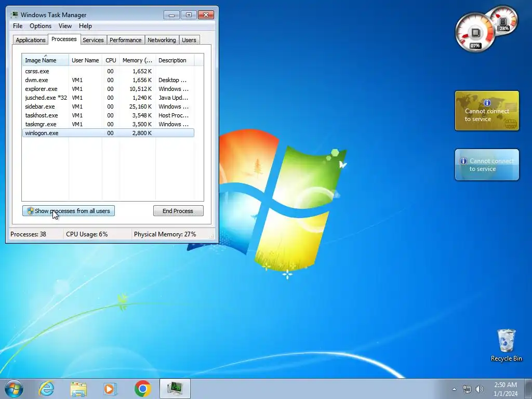
Task: Click the blue weather gadget
Action: pos(487,165)
